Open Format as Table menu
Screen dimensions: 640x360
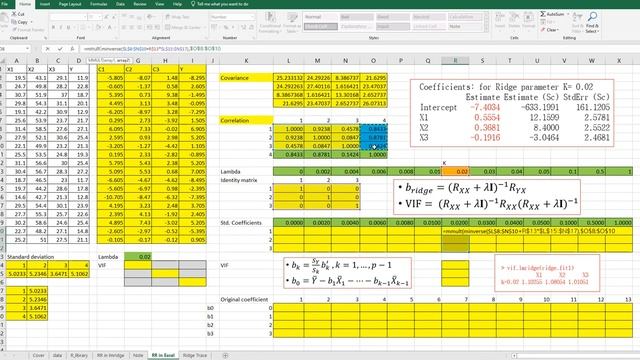291,22
